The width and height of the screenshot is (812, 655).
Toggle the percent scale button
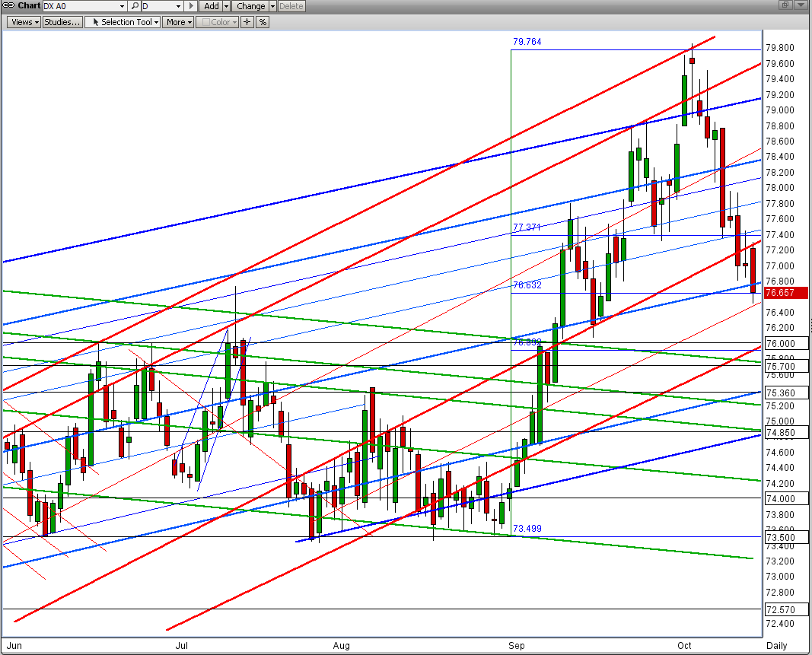pos(263,22)
